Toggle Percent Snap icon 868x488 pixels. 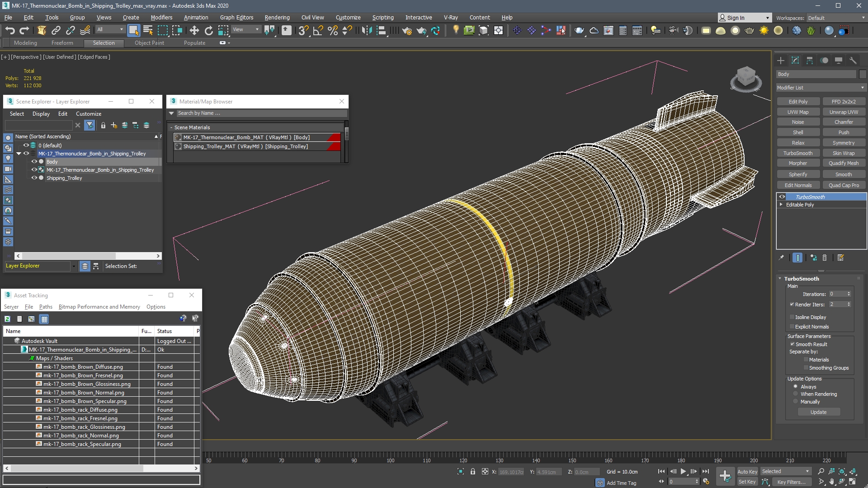point(333,30)
